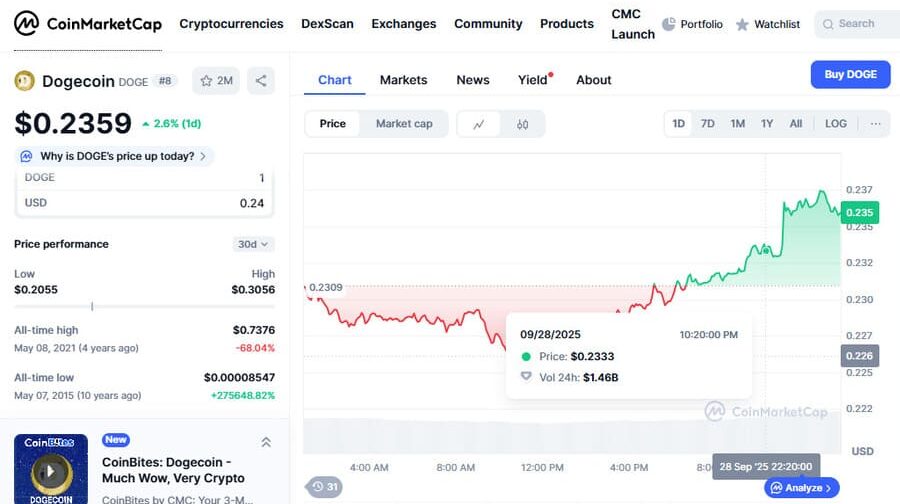900x504 pixels.
Task: Switch to the Yield tab
Action: click(x=534, y=80)
